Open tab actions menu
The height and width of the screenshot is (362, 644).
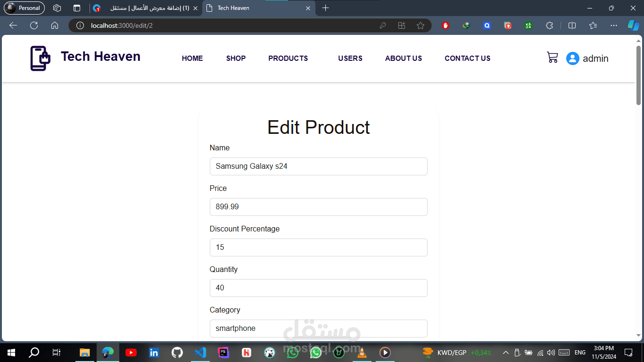[x=77, y=8]
